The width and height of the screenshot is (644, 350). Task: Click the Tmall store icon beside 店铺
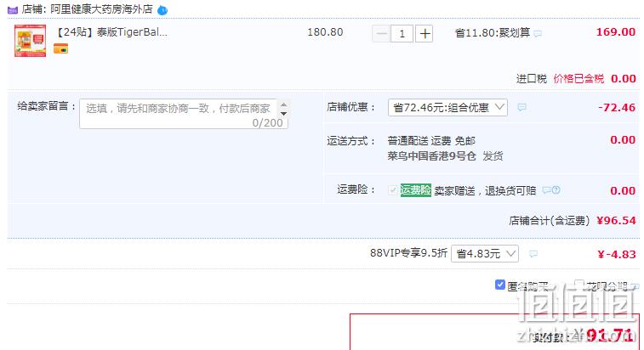coord(13,10)
